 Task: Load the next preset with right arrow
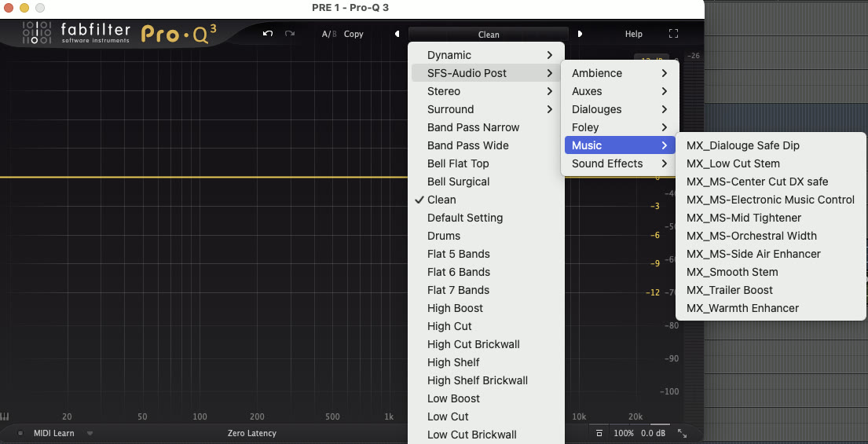(x=580, y=34)
